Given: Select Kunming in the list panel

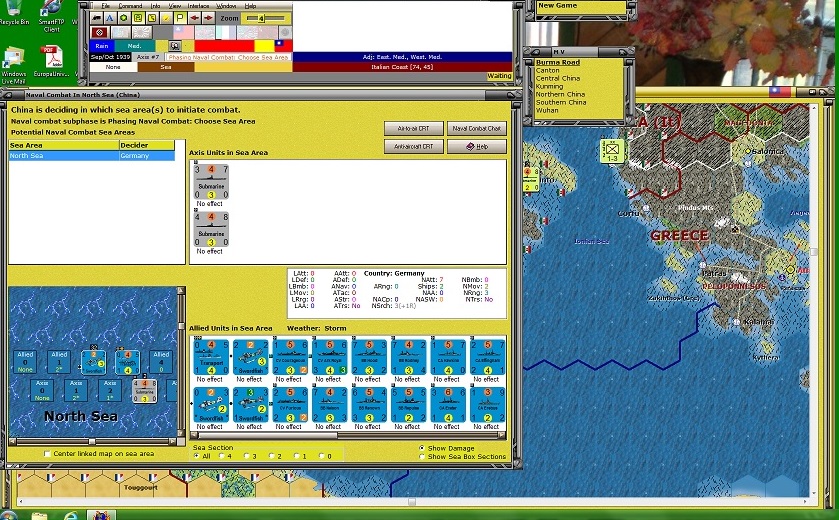Looking at the screenshot, I should click(x=550, y=86).
